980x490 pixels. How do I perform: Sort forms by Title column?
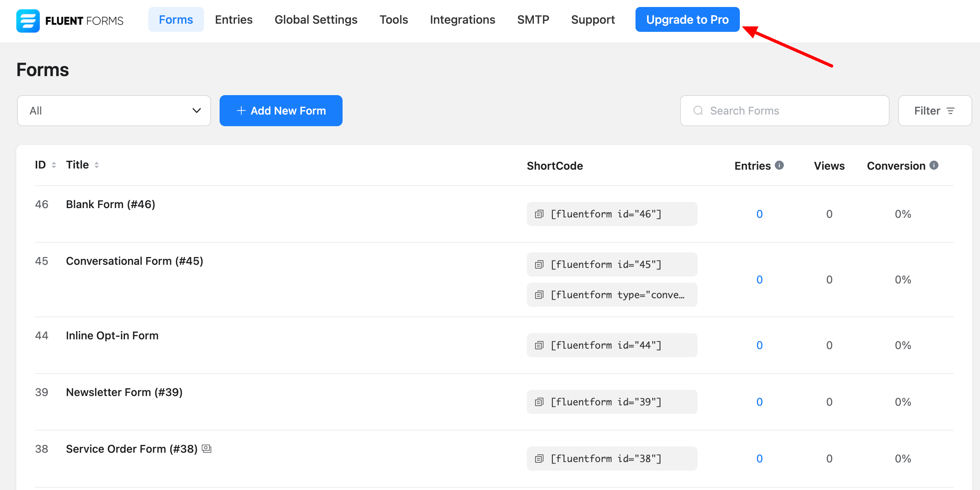(x=97, y=165)
